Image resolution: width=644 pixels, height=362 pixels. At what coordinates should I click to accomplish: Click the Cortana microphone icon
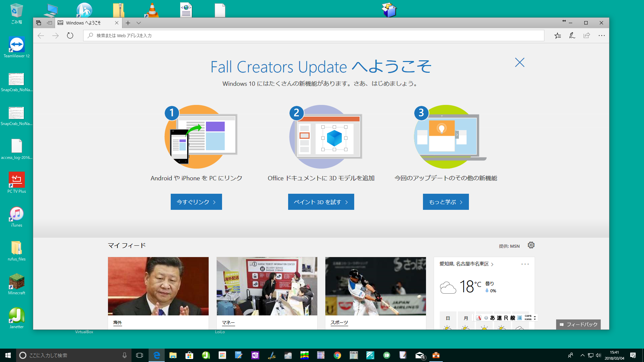[x=124, y=355]
